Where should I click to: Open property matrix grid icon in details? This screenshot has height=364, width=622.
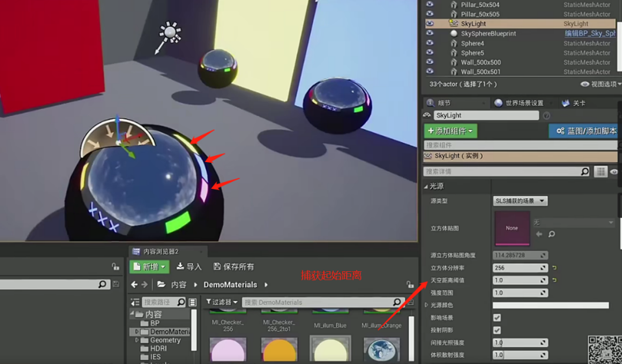click(x=600, y=172)
